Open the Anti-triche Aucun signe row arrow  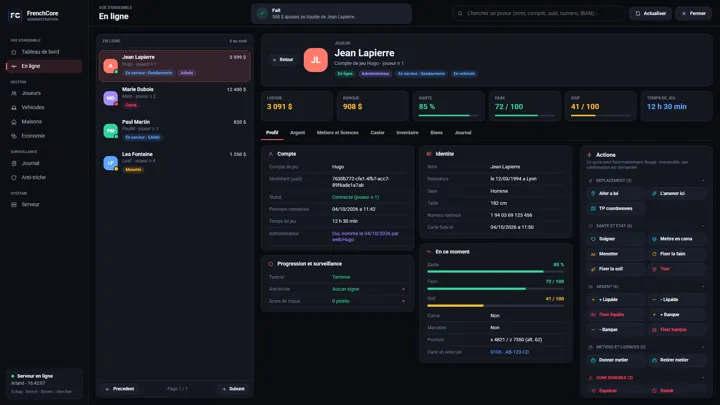404,289
